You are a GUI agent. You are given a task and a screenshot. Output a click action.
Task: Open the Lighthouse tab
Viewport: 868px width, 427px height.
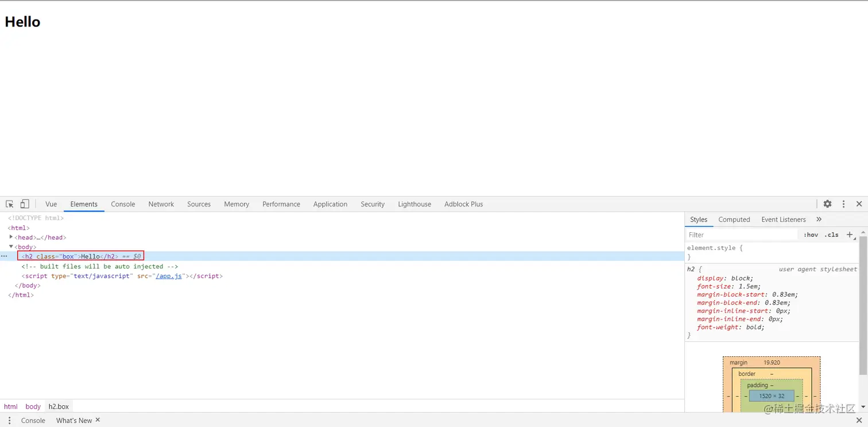[x=414, y=204]
